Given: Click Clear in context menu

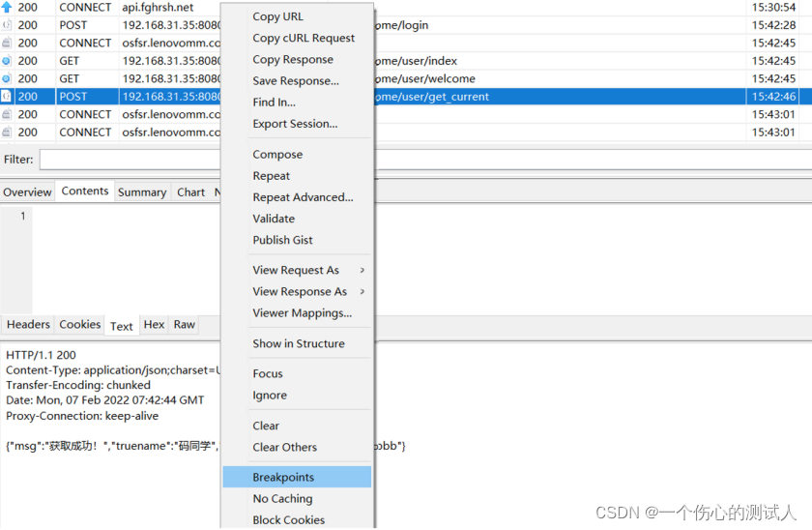Looking at the screenshot, I should coord(266,426).
